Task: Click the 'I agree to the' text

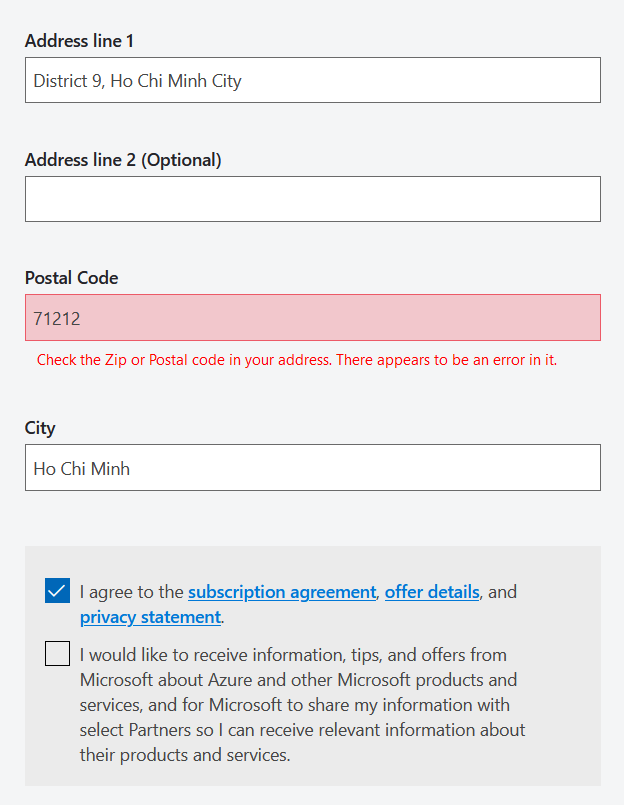Action: click(132, 592)
